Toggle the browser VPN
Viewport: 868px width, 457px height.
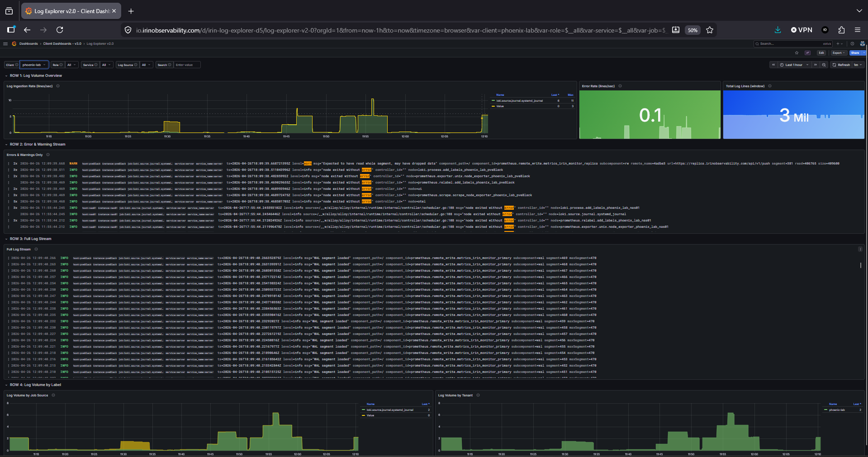point(802,30)
